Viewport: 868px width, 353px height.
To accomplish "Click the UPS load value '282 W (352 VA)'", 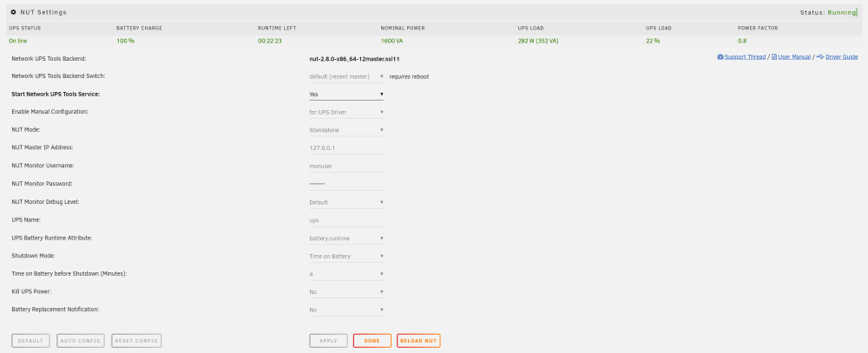I will [x=539, y=41].
